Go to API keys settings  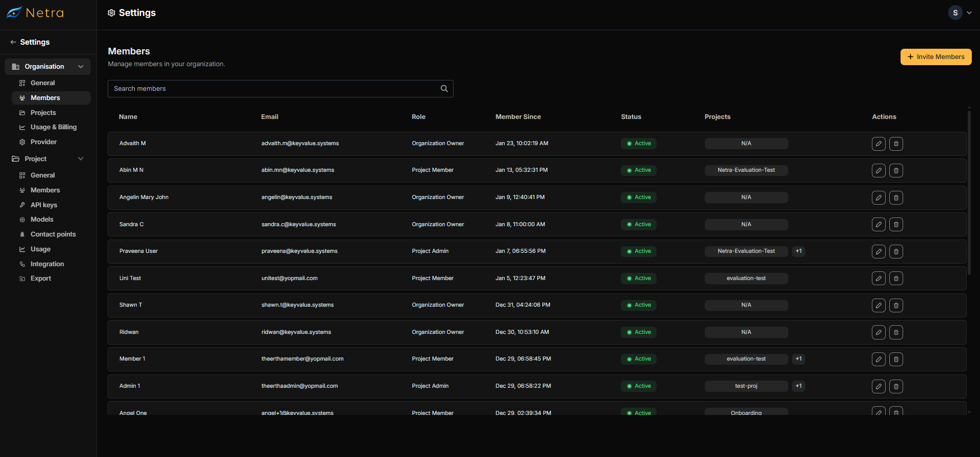pos(44,205)
